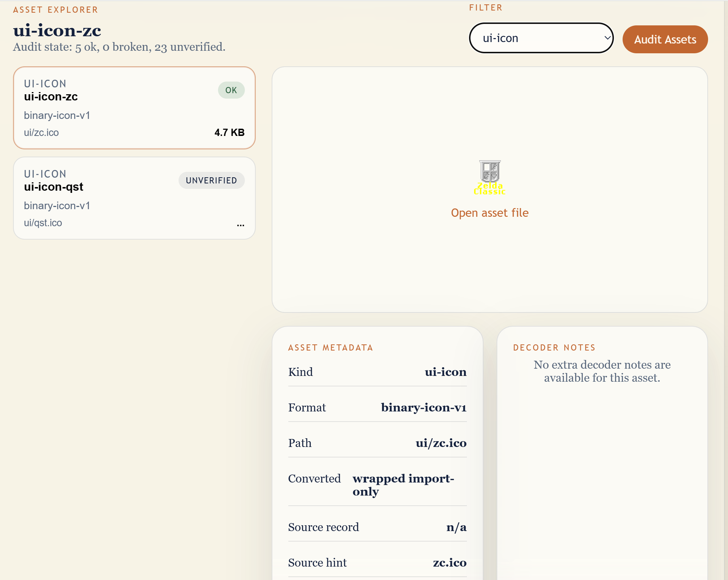Click the Asset Metadata heading
Viewport: 728px width, 580px height.
(331, 348)
